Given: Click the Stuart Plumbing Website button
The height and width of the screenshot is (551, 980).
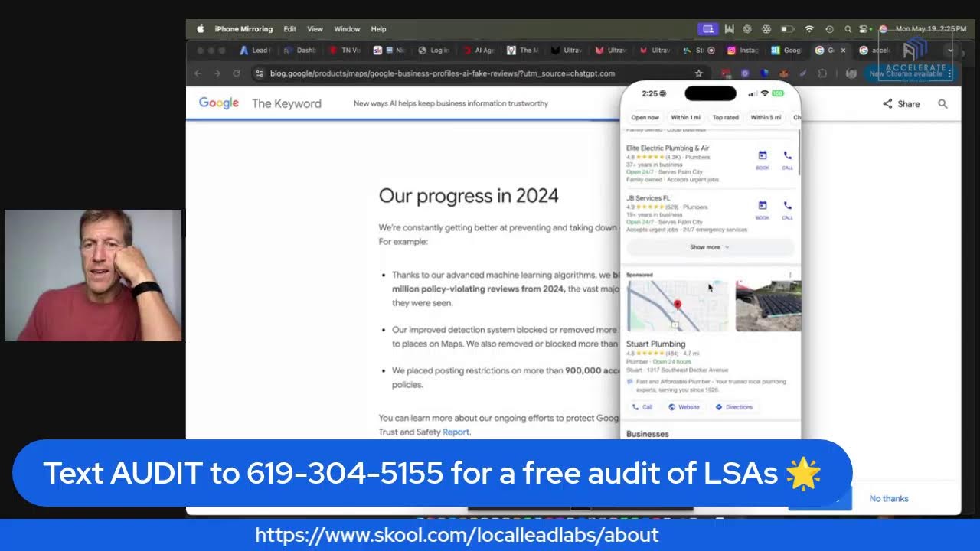Looking at the screenshot, I should click(x=684, y=407).
